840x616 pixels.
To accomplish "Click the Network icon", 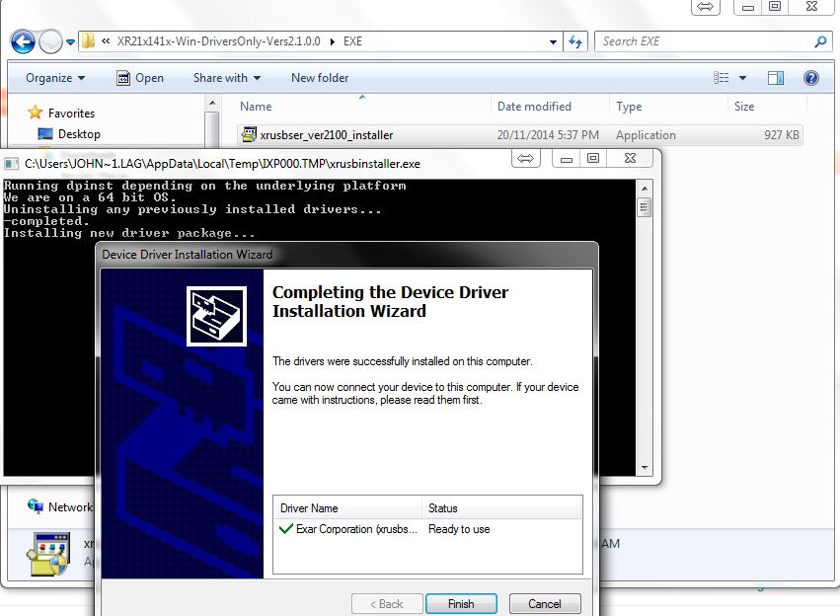I will click(35, 506).
